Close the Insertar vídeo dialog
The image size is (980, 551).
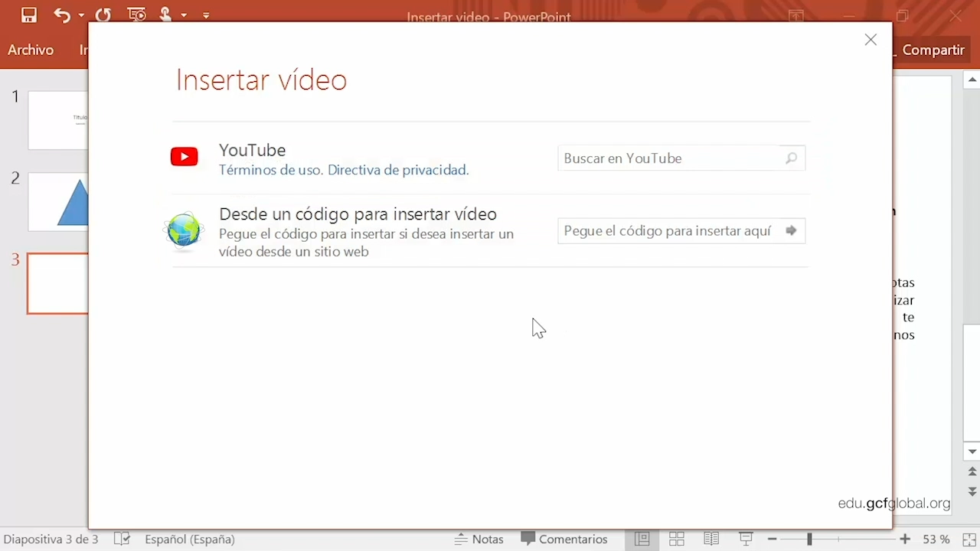(x=871, y=40)
